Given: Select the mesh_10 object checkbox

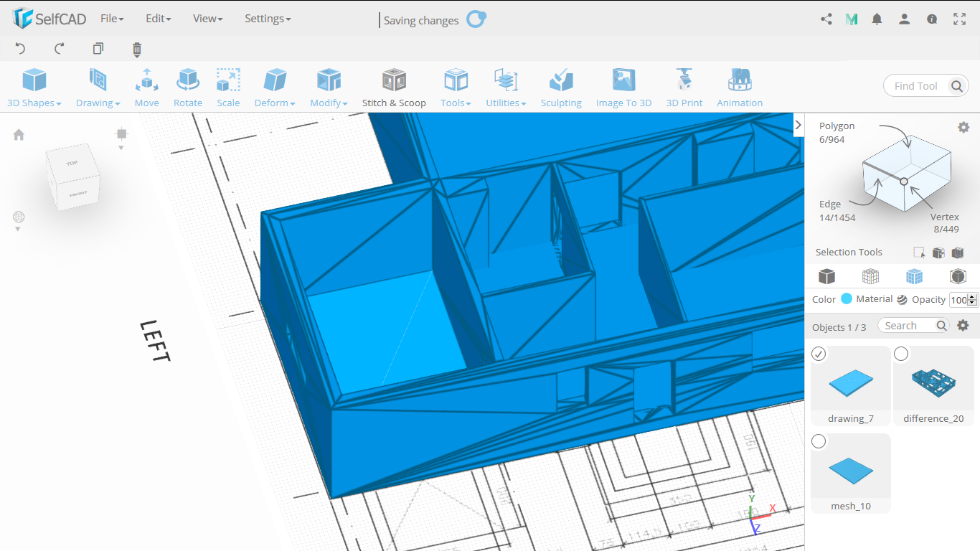Looking at the screenshot, I should (x=819, y=441).
